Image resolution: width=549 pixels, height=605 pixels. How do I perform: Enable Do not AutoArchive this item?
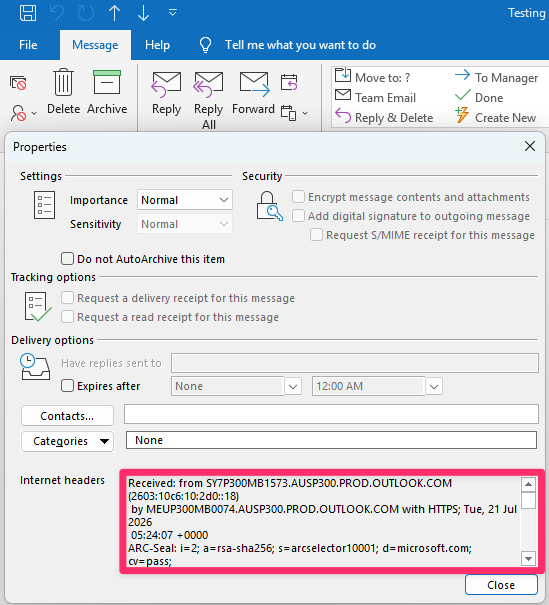click(67, 259)
